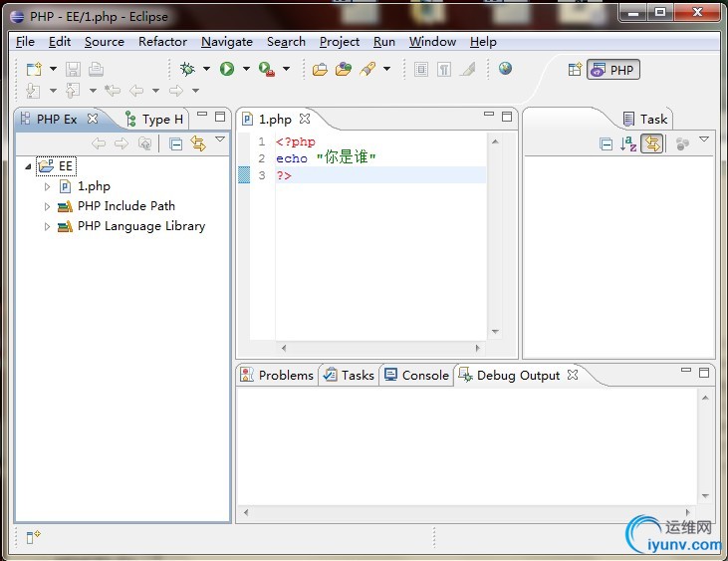Click the explorer Back arrow icon
Screen dimensions: 728x561
(x=99, y=143)
